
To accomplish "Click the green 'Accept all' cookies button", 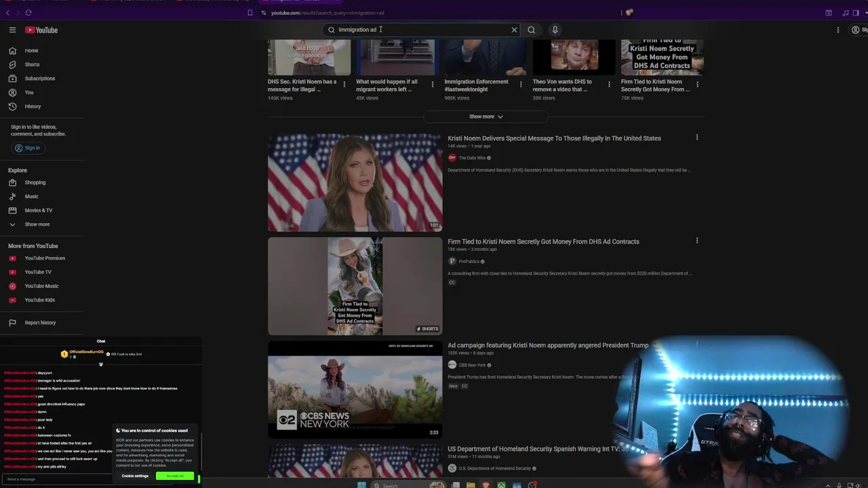I will coord(175,476).
